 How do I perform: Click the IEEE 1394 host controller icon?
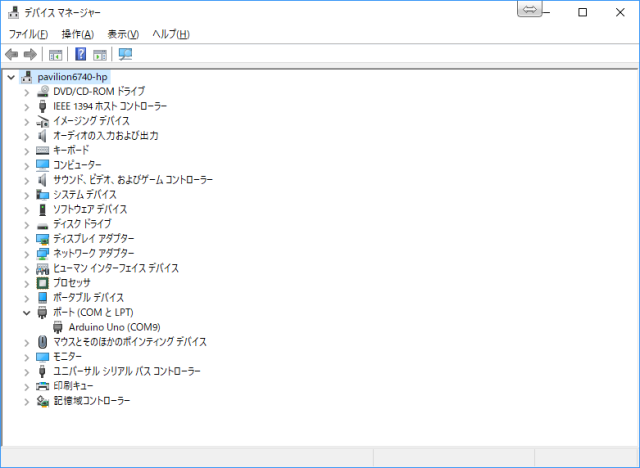[42, 106]
